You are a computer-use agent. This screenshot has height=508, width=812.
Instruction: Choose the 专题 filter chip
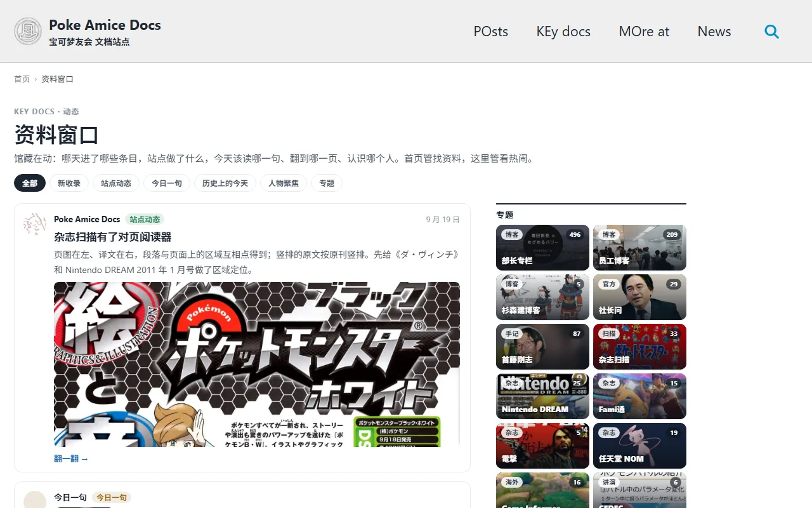pyautogui.click(x=327, y=183)
